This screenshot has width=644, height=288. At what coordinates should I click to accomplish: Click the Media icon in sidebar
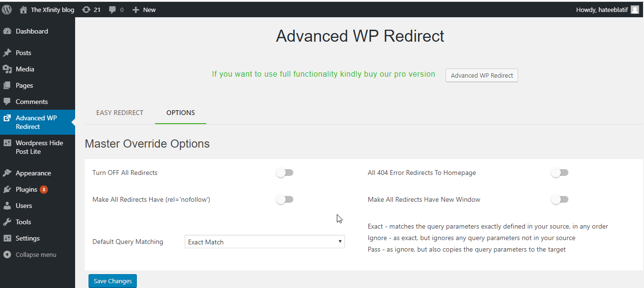7,69
